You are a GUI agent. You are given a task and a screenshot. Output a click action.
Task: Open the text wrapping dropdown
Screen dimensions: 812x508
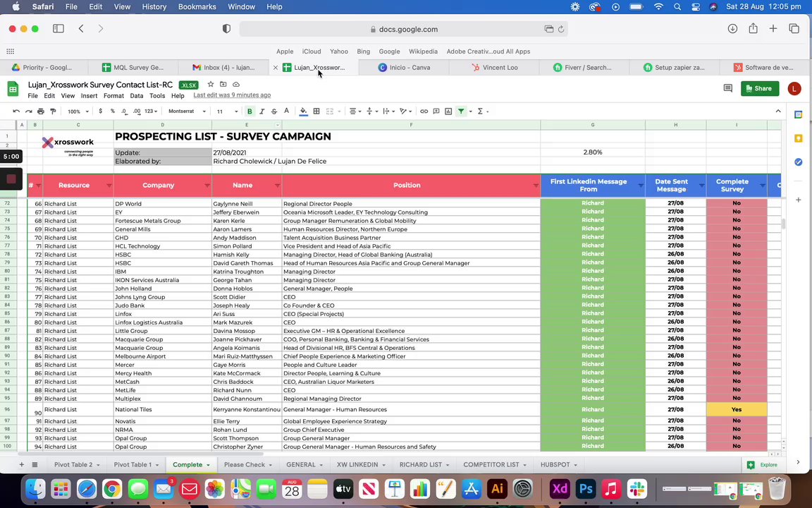pyautogui.click(x=388, y=111)
